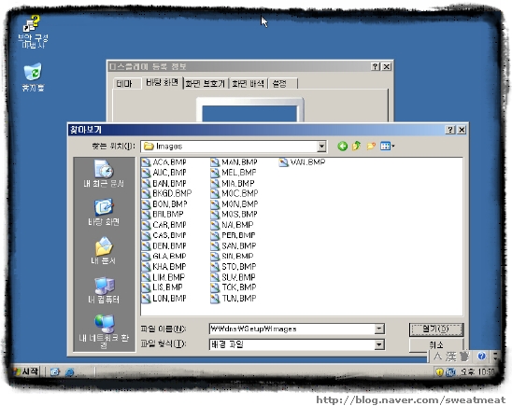Expand the file type dropdown
Image resolution: width=512 pixels, height=420 pixels.
[x=378, y=344]
